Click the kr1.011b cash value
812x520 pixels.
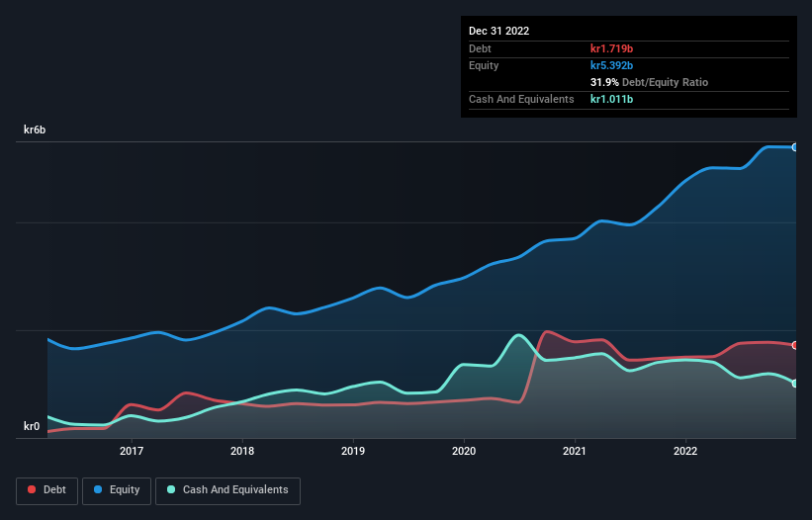coord(611,99)
